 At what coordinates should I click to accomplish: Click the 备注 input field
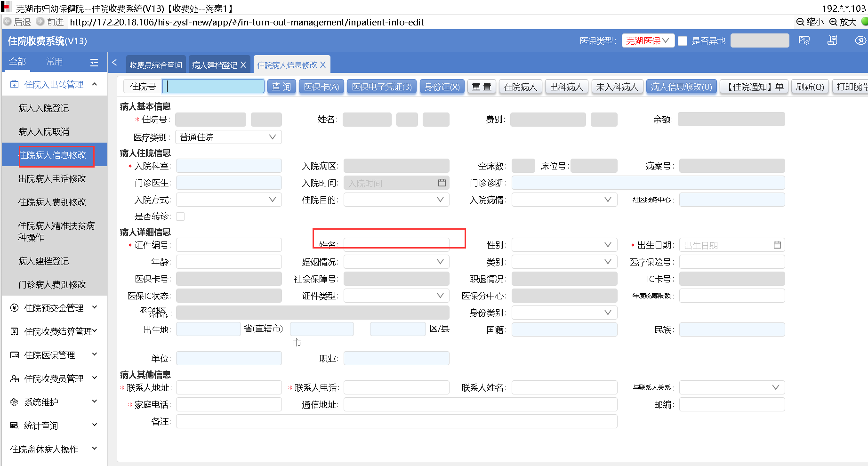coord(397,421)
